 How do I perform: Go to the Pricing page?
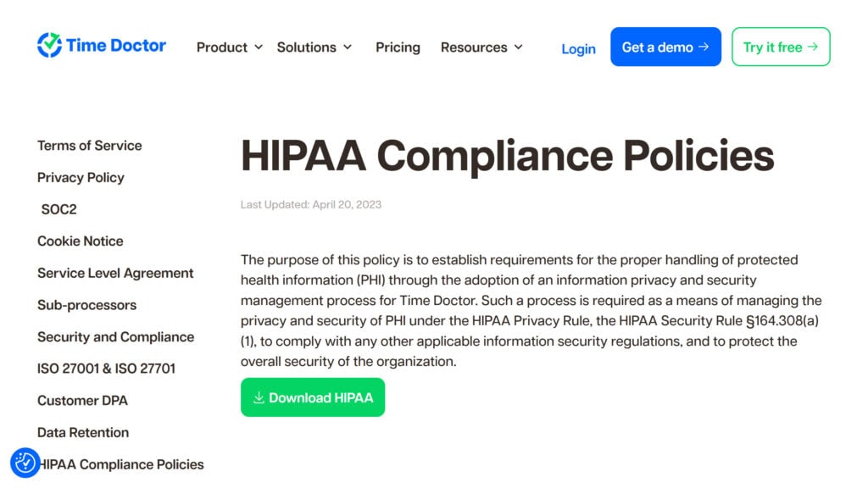point(398,47)
